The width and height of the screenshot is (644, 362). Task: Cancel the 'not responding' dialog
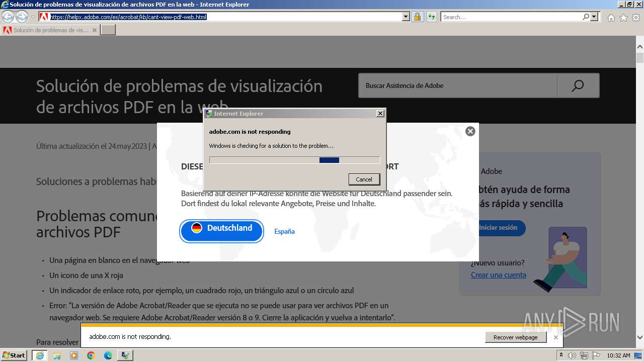pyautogui.click(x=364, y=179)
